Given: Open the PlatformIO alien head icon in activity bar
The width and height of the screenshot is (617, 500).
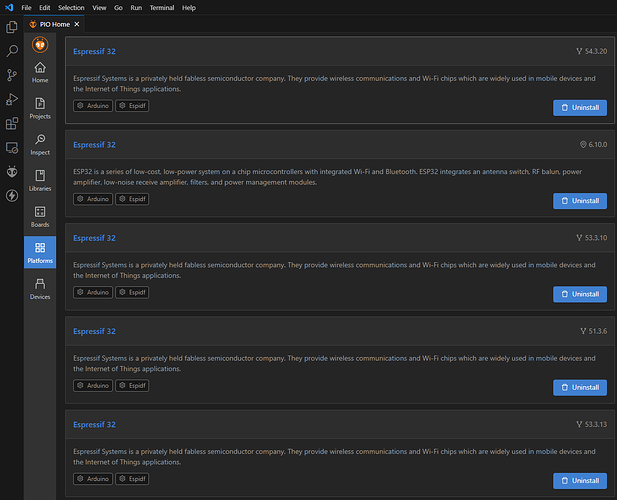Looking at the screenshot, I should click(x=12, y=172).
